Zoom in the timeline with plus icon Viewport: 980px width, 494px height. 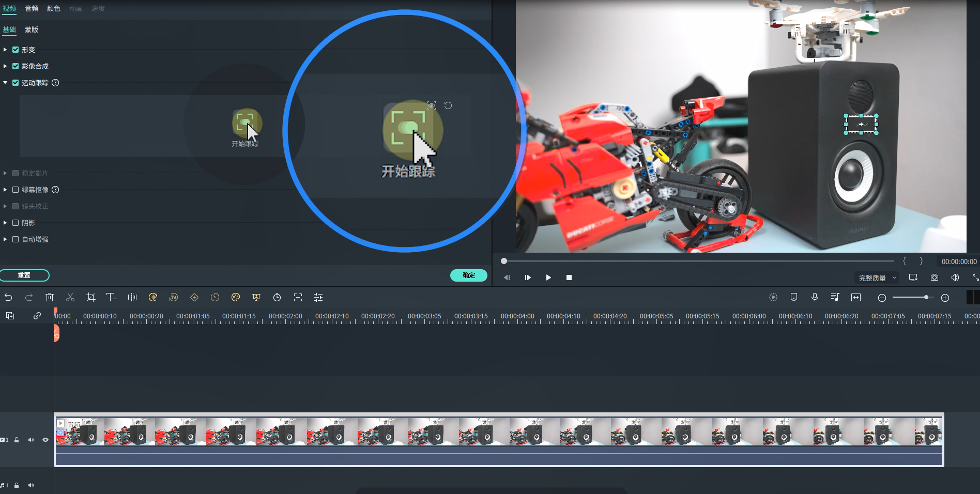[945, 298]
